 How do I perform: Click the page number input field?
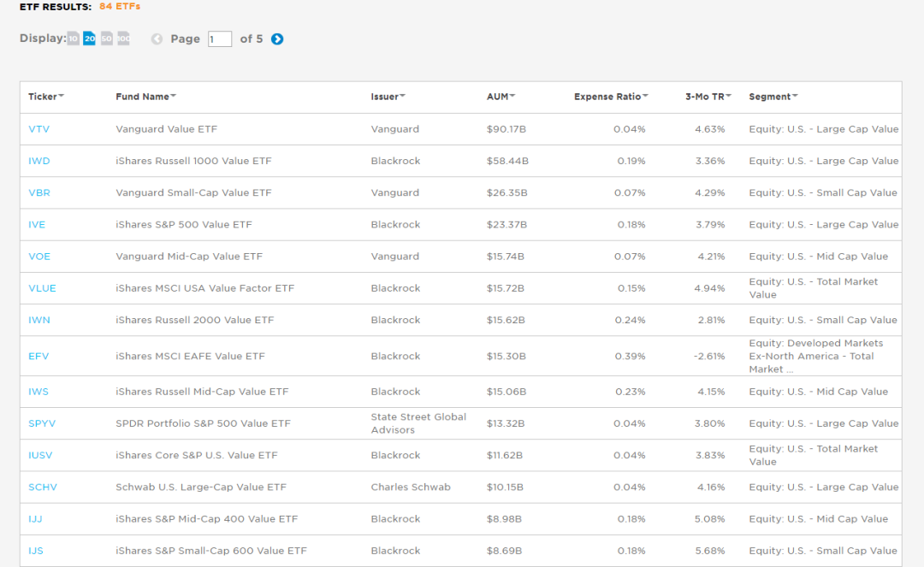click(220, 38)
